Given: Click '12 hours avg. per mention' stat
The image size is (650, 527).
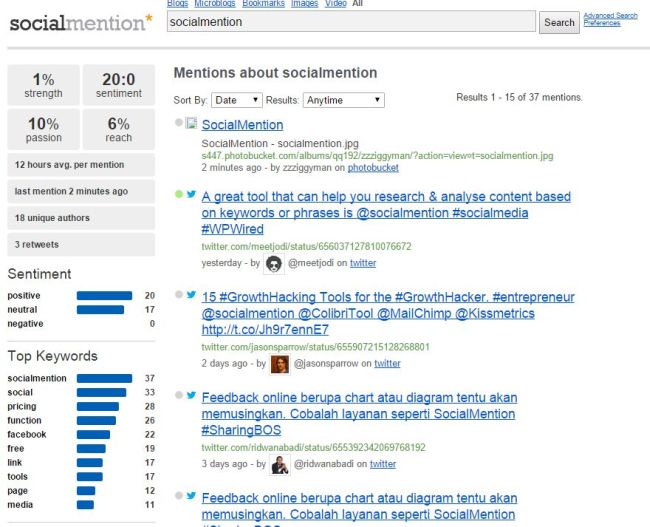Looking at the screenshot, I should point(81,165).
